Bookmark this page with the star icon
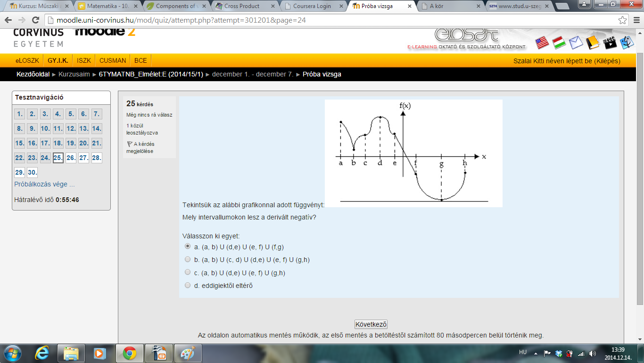 pyautogui.click(x=623, y=20)
